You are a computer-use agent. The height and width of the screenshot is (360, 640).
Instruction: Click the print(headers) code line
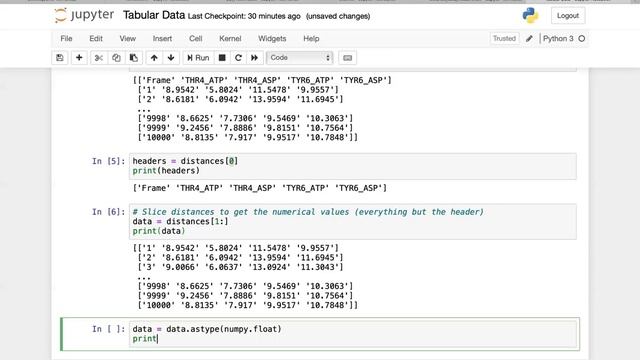click(166, 171)
